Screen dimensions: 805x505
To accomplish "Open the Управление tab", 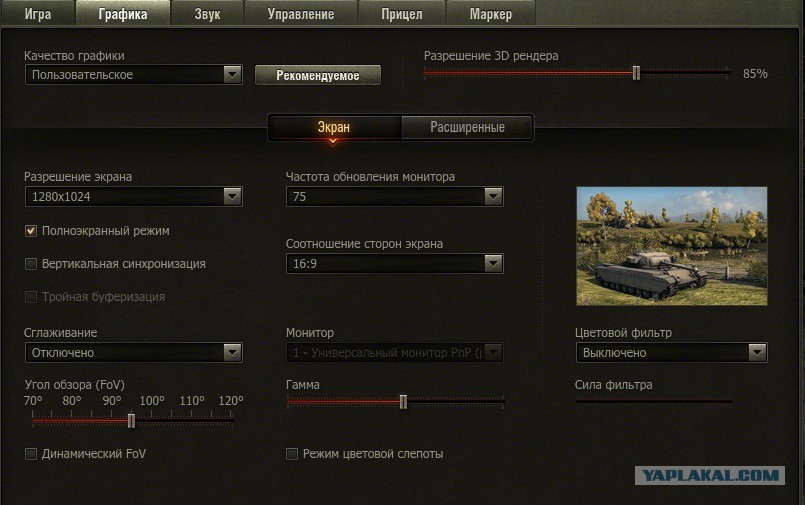I will click(x=301, y=14).
